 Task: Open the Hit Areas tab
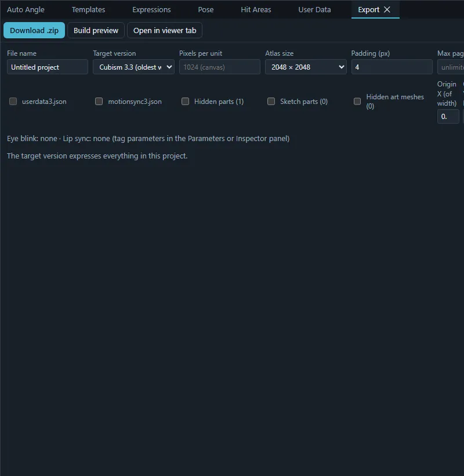coord(256,10)
